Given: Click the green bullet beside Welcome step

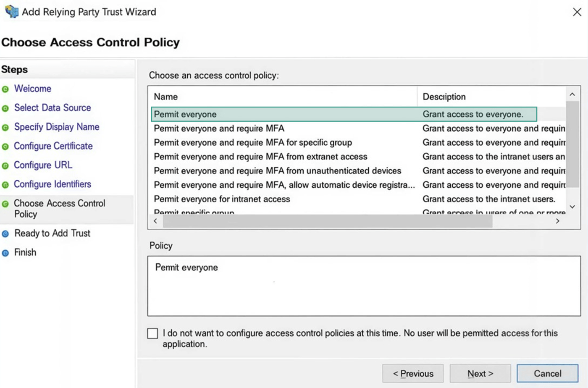Looking at the screenshot, I should [x=5, y=89].
